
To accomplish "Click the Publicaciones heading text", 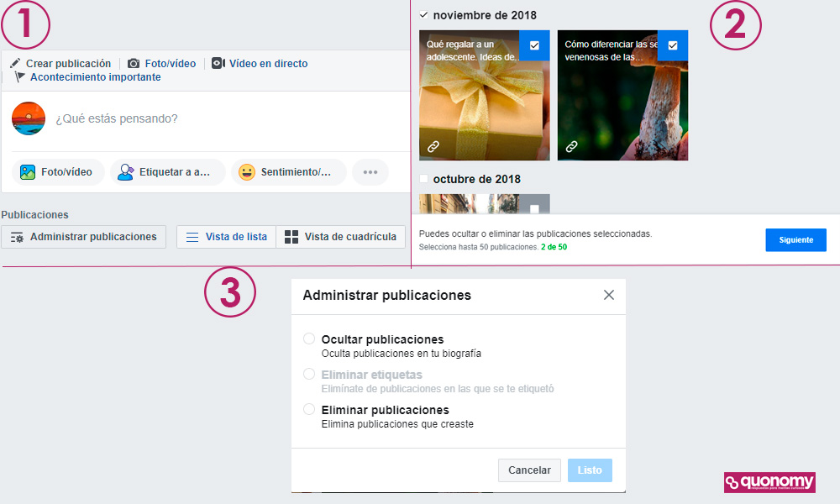I will pos(34,215).
